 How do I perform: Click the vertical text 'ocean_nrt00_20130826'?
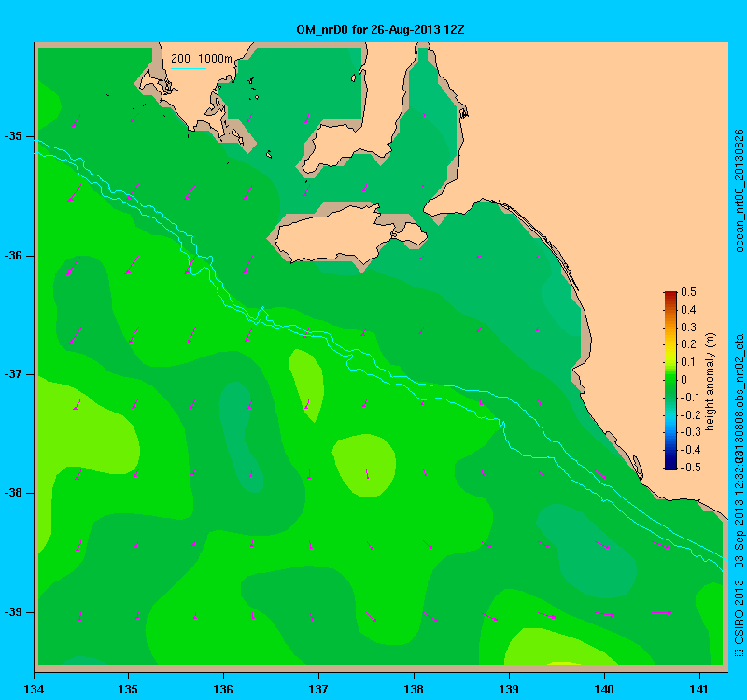coord(739,190)
